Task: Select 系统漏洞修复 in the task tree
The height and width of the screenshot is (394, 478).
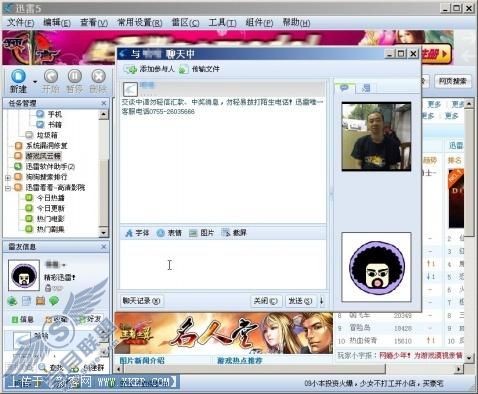Action: [47, 146]
